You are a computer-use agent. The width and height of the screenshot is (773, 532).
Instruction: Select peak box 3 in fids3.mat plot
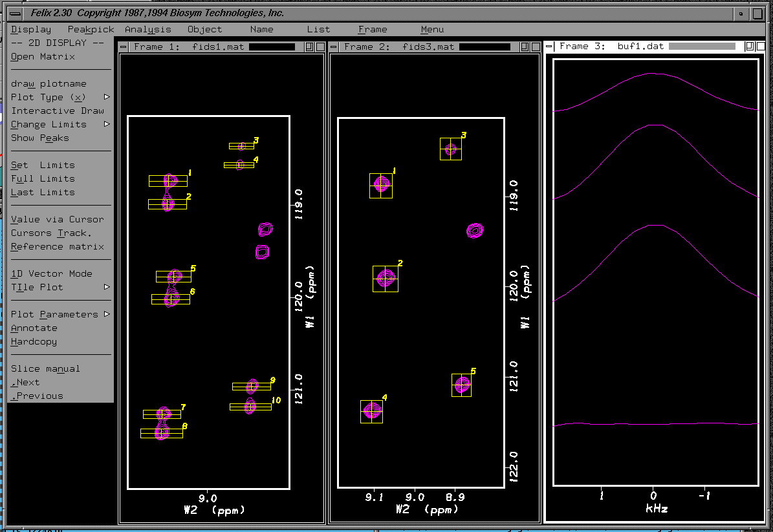(450, 149)
